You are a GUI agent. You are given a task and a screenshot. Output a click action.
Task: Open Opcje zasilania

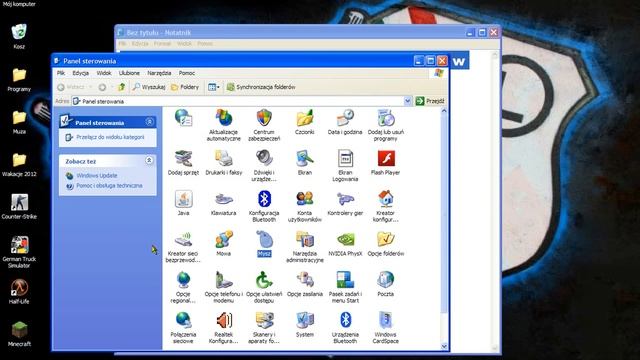click(x=305, y=284)
